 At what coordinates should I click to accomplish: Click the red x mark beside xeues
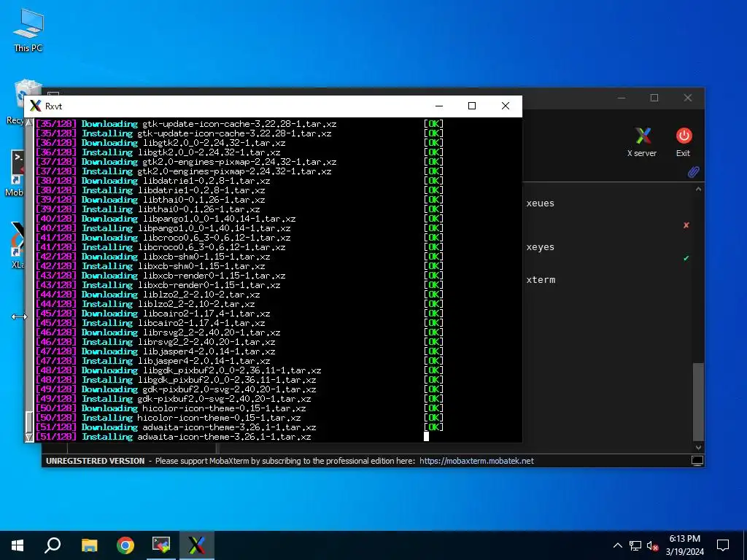(686, 225)
